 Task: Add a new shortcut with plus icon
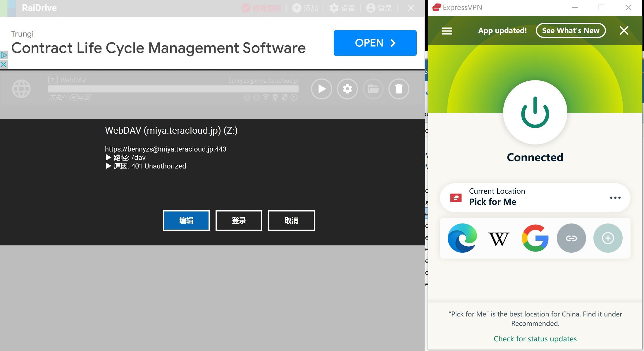tap(608, 238)
